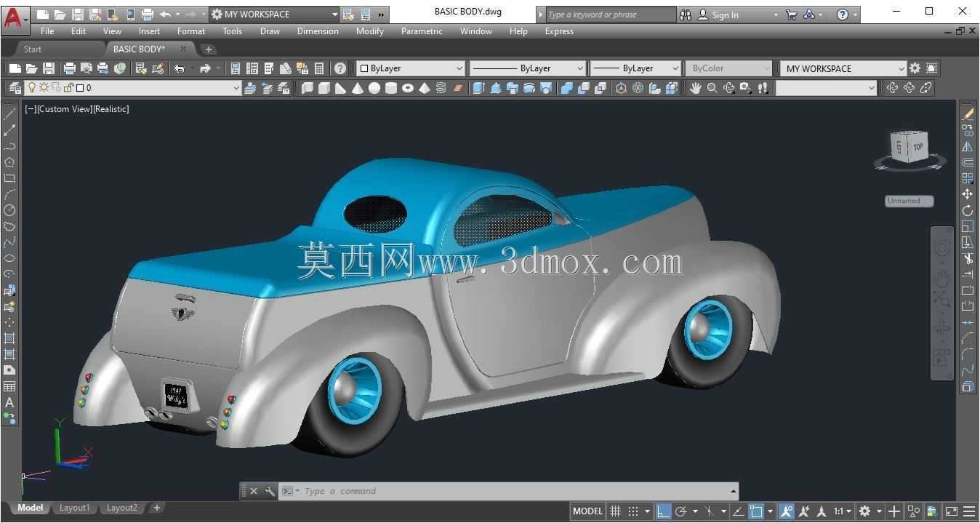Viewport: 980px width, 523px height.
Task: Select the Erase tool in modify toolbar
Action: 967,114
